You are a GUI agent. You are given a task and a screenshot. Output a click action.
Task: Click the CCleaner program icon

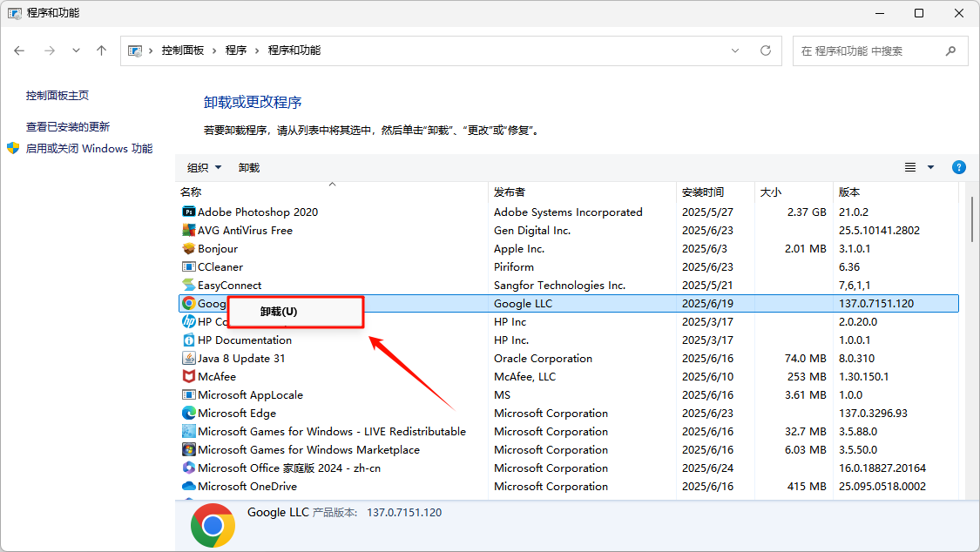189,266
